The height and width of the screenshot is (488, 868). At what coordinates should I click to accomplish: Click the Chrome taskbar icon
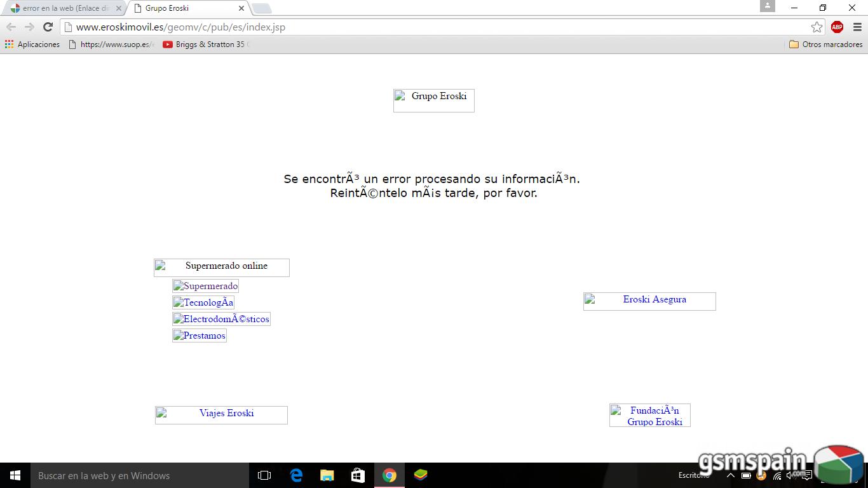[390, 475]
